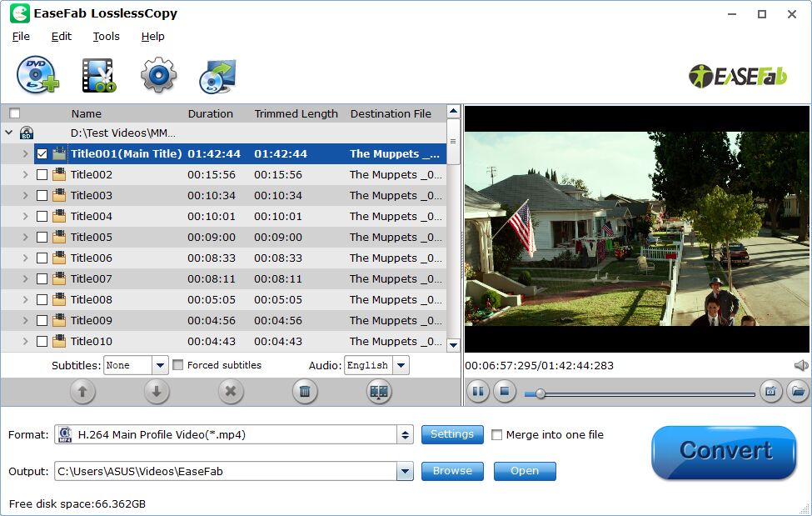Open the Edit menu
Image resolution: width=812 pixels, height=516 pixels.
61,37
